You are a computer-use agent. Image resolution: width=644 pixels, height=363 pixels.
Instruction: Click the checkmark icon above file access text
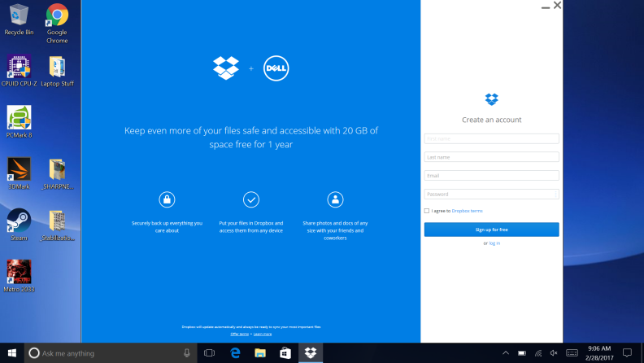tap(251, 199)
